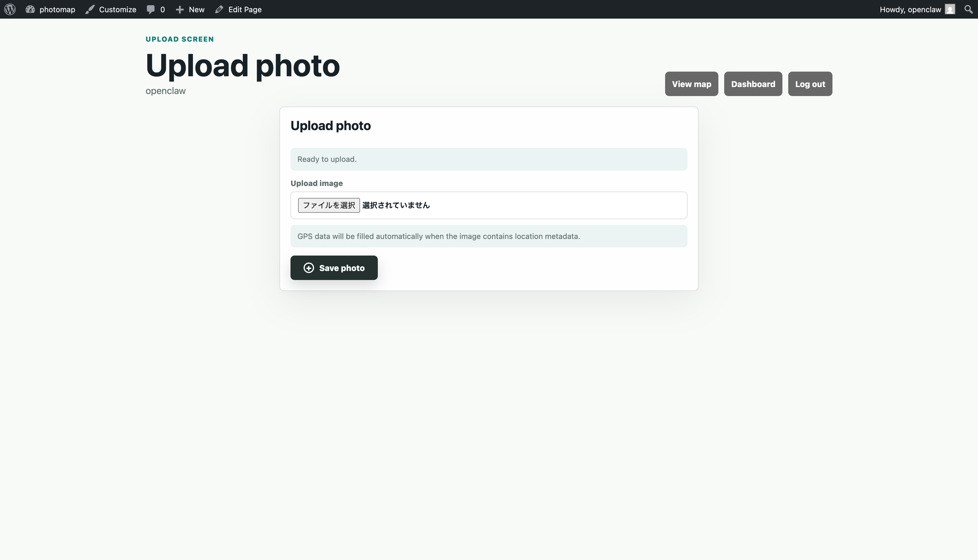Select Customize in the admin bar
Image resolution: width=978 pixels, height=560 pixels.
[x=111, y=9]
